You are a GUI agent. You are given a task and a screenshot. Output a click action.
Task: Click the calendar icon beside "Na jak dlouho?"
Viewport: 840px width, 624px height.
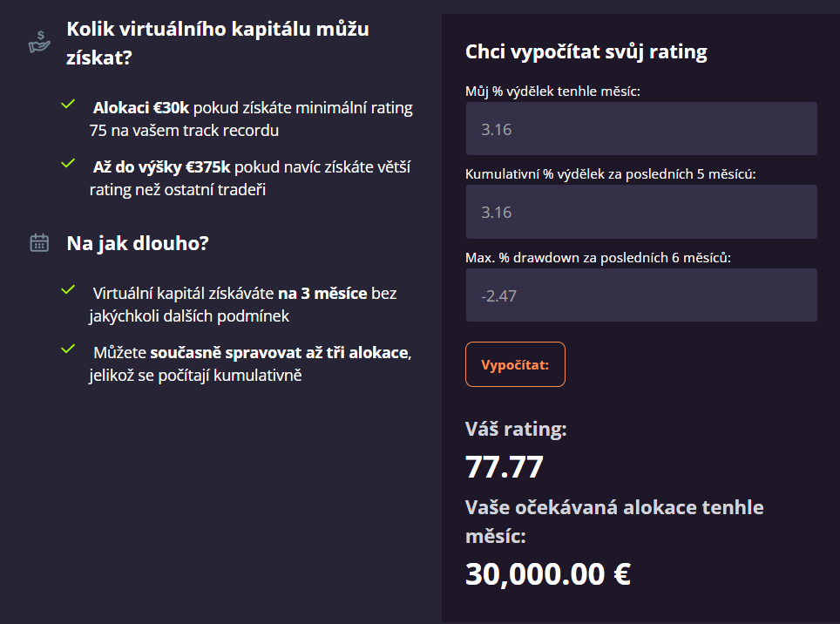[39, 242]
